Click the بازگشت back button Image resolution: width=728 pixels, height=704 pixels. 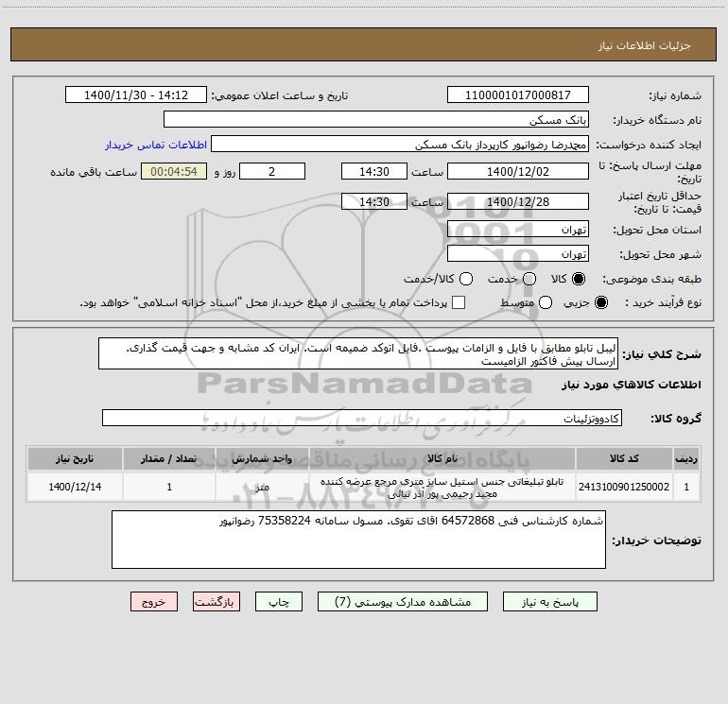click(217, 601)
